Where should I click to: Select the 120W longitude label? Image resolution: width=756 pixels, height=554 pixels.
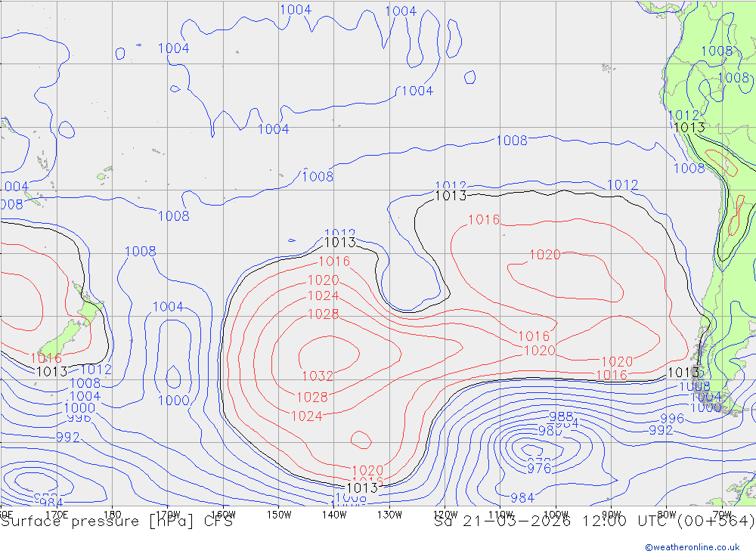click(445, 515)
